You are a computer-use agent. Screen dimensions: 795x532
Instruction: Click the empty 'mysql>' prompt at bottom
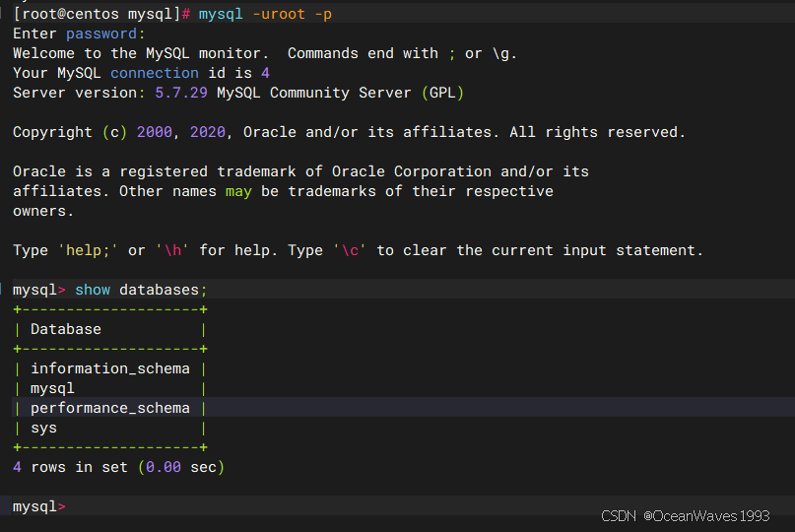coord(39,506)
